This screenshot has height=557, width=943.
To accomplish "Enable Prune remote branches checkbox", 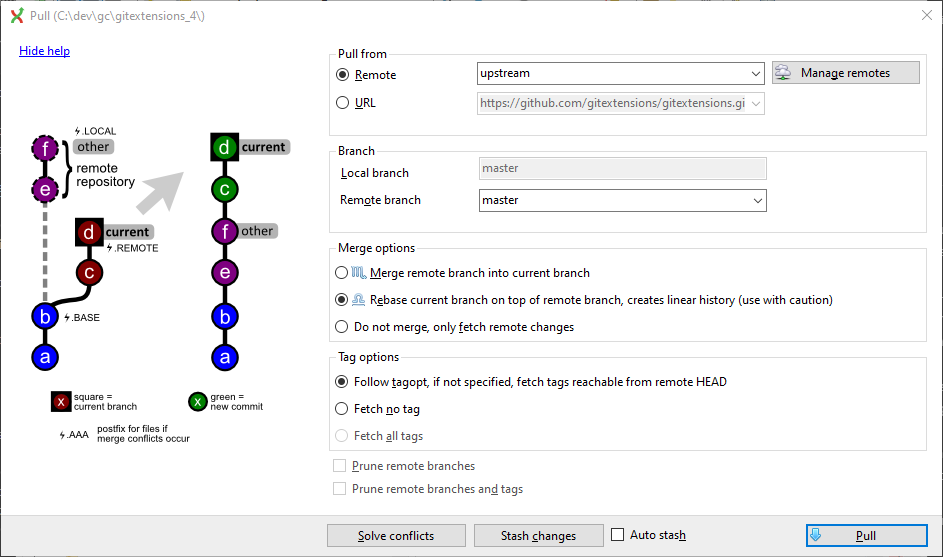I will point(340,466).
